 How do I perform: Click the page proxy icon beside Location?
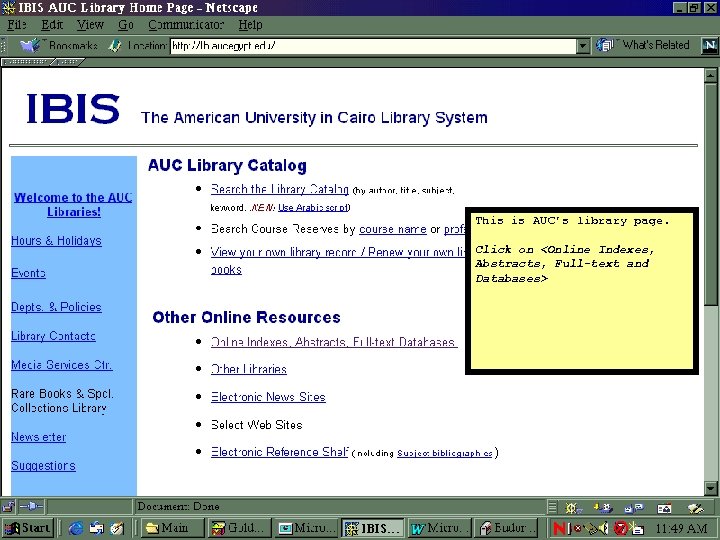pyautogui.click(x=115, y=45)
